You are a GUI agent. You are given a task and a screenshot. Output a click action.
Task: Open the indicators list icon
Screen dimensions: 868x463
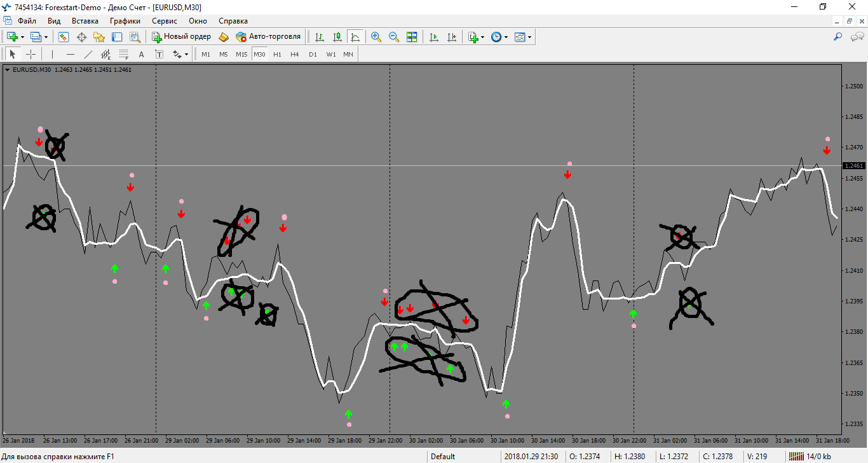coord(473,37)
